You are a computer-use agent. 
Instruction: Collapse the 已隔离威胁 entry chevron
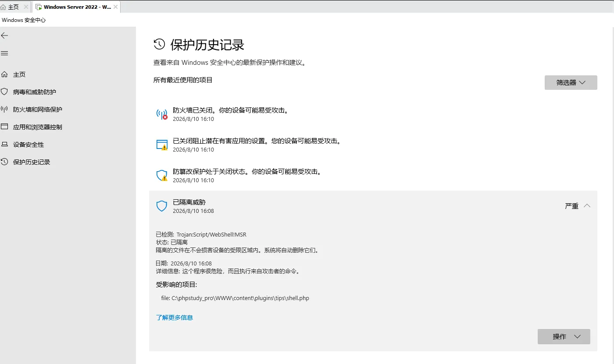(x=587, y=205)
